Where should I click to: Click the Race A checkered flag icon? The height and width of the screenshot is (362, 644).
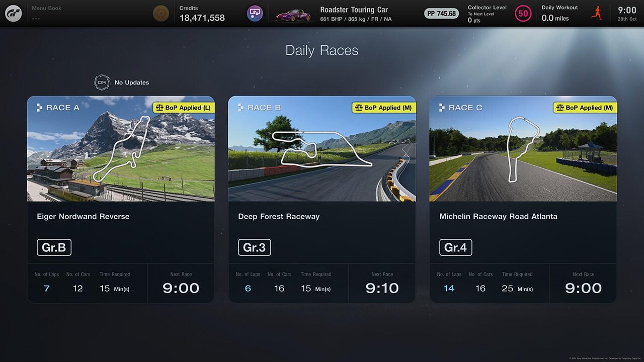tap(40, 108)
